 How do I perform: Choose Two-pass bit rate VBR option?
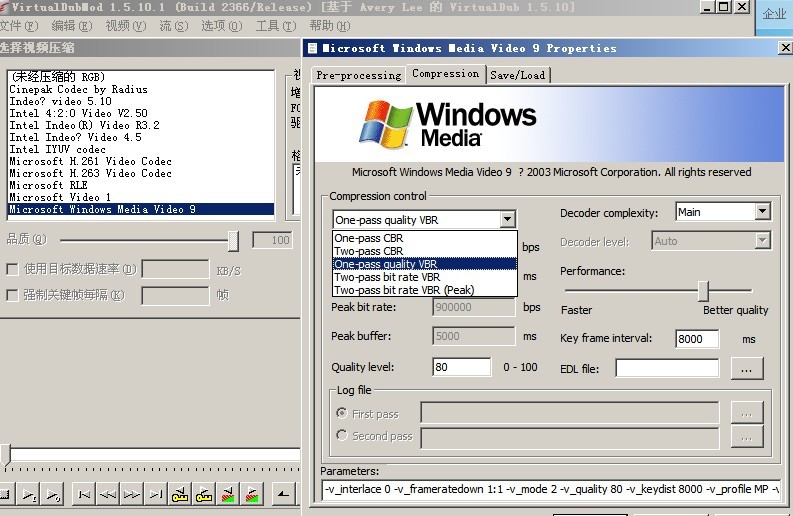[x=425, y=277]
